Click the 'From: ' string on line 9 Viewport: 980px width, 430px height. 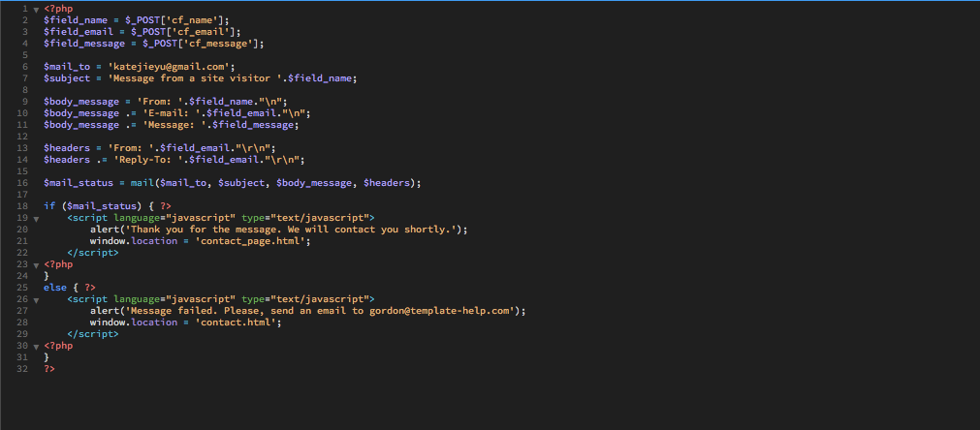pos(159,102)
